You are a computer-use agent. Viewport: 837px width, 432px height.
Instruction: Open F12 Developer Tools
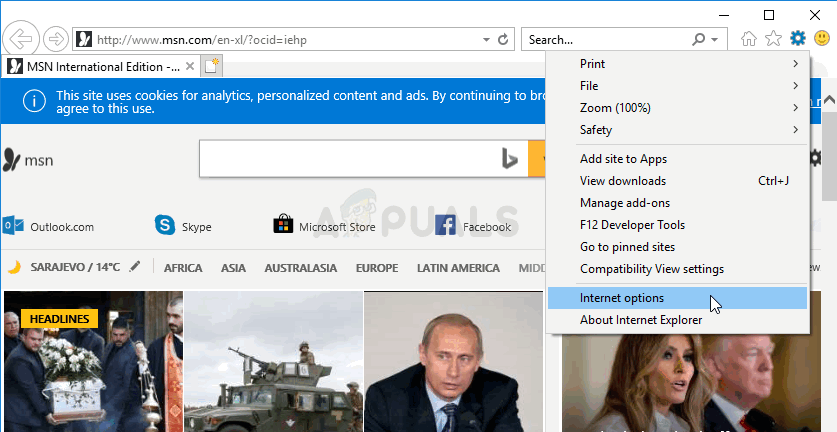677,224
